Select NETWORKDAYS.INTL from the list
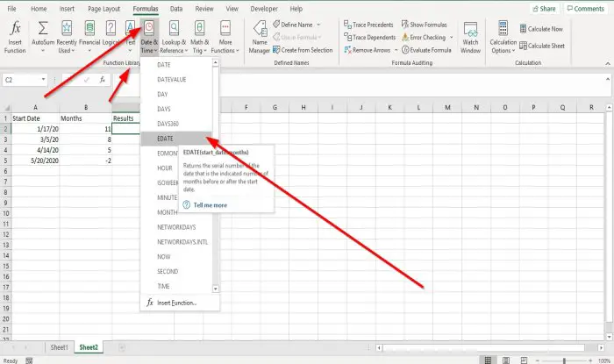Viewport: 614px width, 364px height. 176,242
